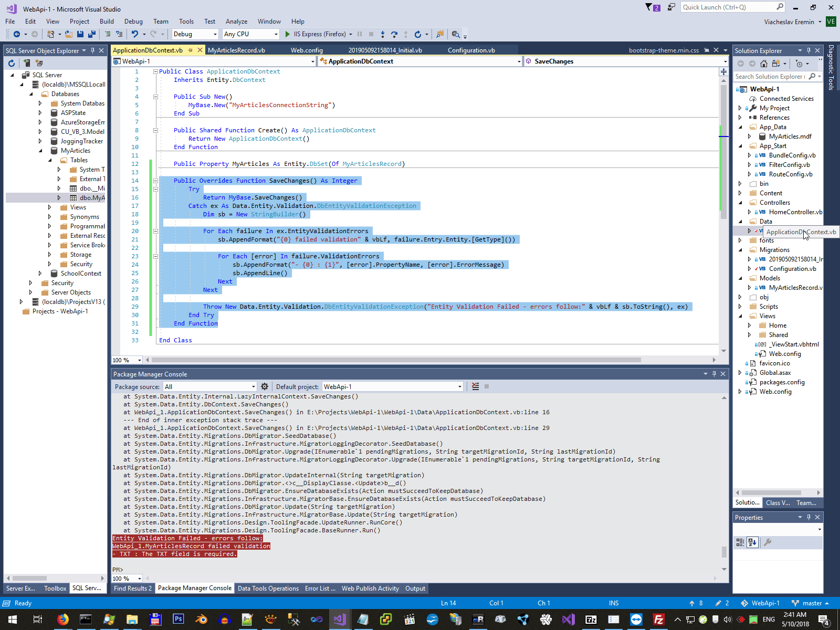Open the ApplicationDbContext class navigation dropdown
Viewport: 840px width, 630px height.
tap(421, 61)
